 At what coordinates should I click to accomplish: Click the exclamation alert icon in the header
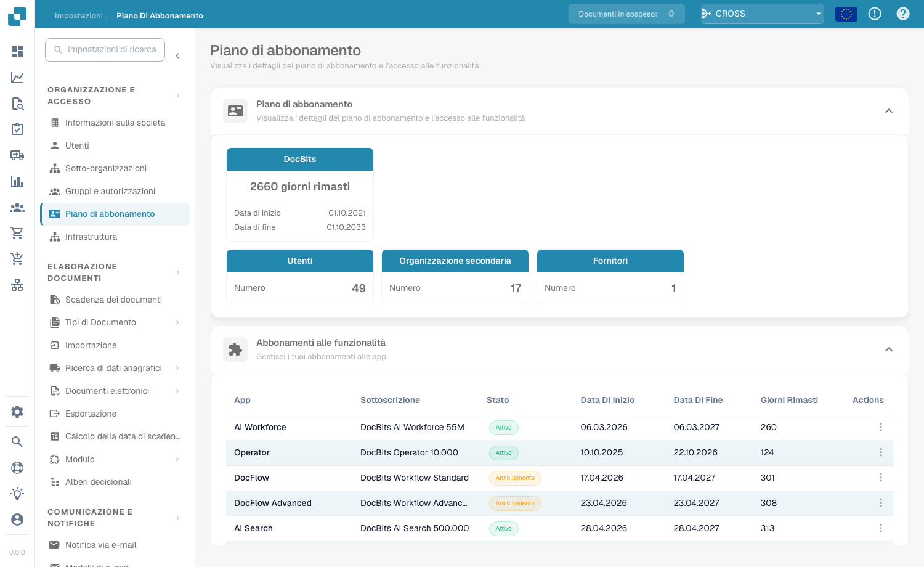[x=875, y=14]
